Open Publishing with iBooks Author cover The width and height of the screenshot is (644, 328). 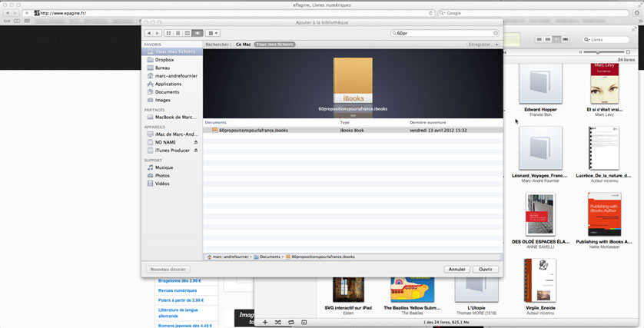604,214
